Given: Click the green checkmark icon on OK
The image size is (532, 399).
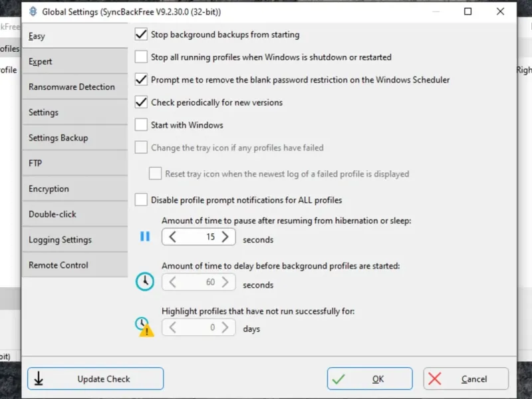Looking at the screenshot, I should pyautogui.click(x=338, y=379).
